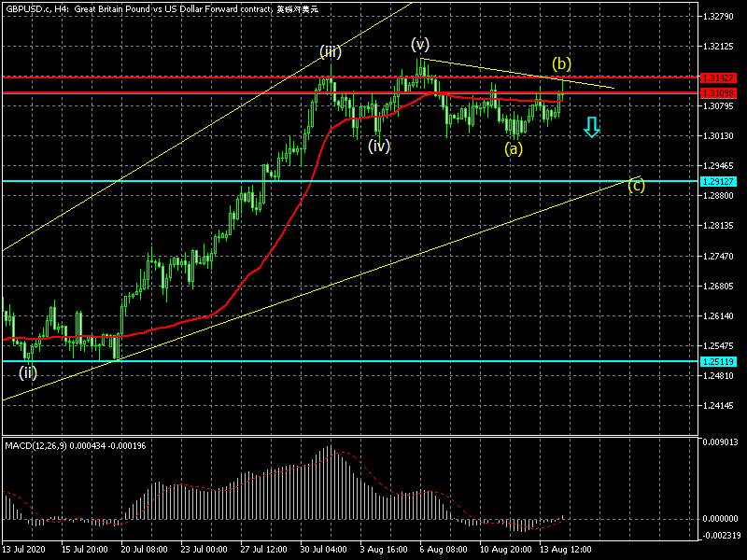Click the 6 Aug 08:00 time label
Screen dimensions: 747x560
[x=444, y=550]
